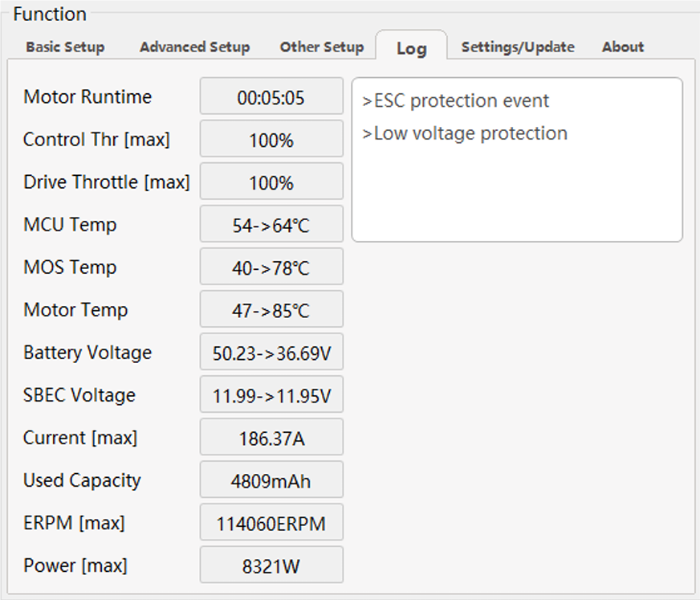Screen dimensions: 700x600
Task: Select the Control Thr max value field
Action: point(271,140)
